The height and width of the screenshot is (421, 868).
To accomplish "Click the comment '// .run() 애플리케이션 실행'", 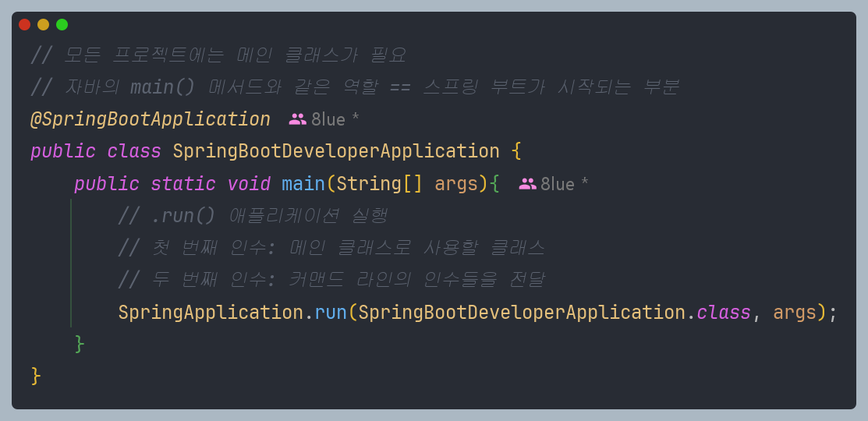I will 253,216.
